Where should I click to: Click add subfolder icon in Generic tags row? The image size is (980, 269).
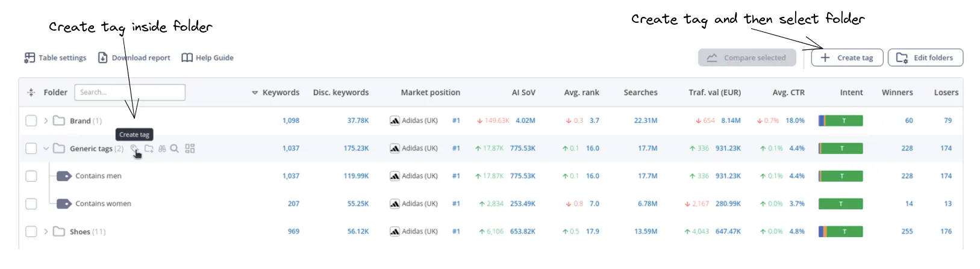click(149, 149)
